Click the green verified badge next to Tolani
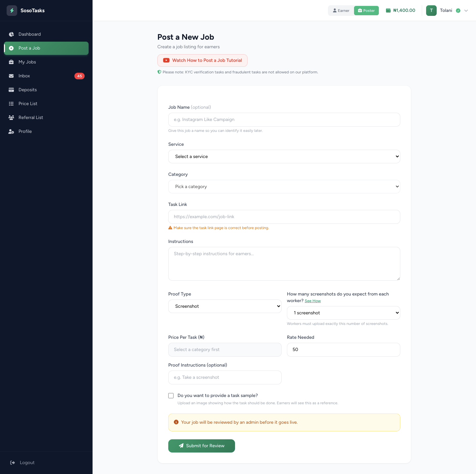Screen dimensions: 476x474 click(x=458, y=11)
